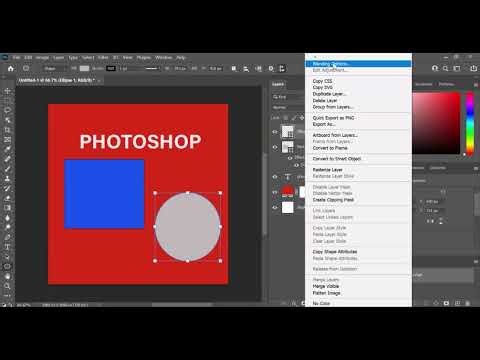This screenshot has width=480, height=360.
Task: Select the Horizontal Type tool
Action: click(7, 247)
